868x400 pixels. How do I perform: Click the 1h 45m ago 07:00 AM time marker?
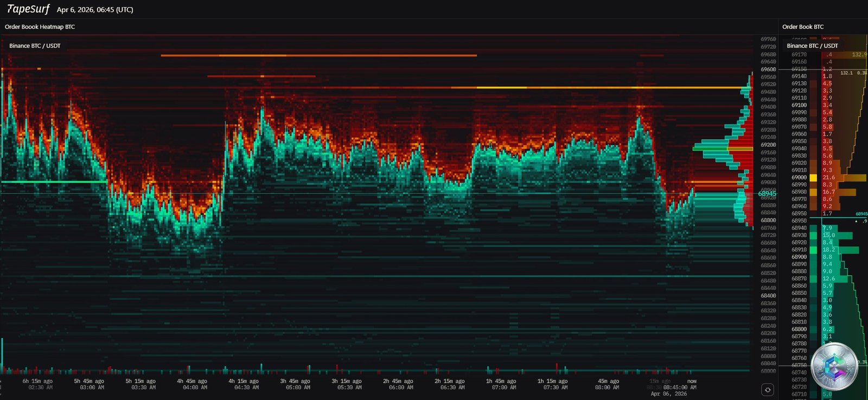pyautogui.click(x=501, y=384)
